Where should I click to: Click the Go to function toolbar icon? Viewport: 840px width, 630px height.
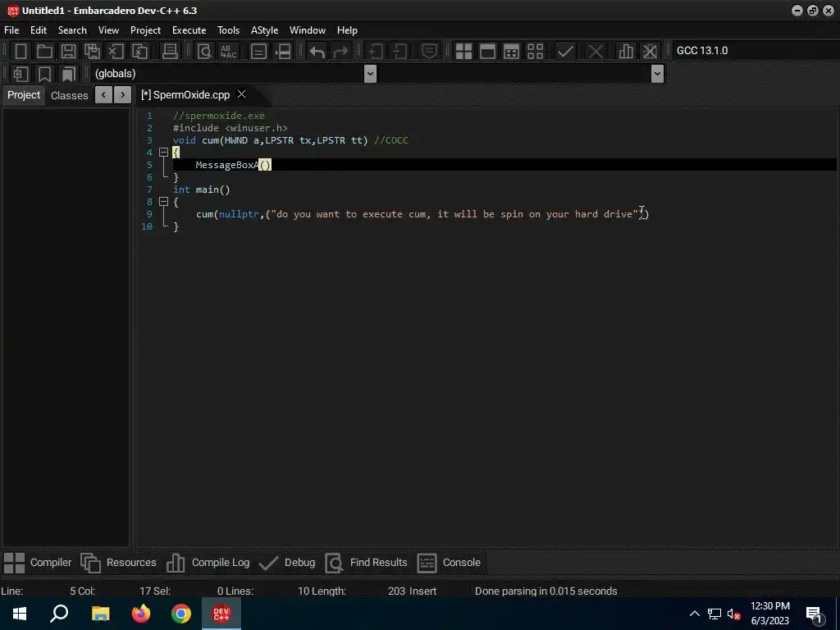click(x=258, y=52)
